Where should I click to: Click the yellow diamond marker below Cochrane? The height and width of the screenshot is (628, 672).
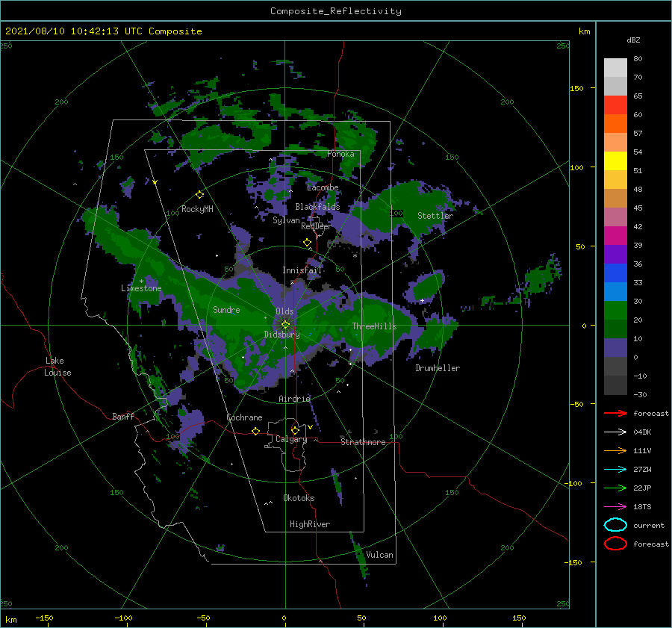(255, 431)
